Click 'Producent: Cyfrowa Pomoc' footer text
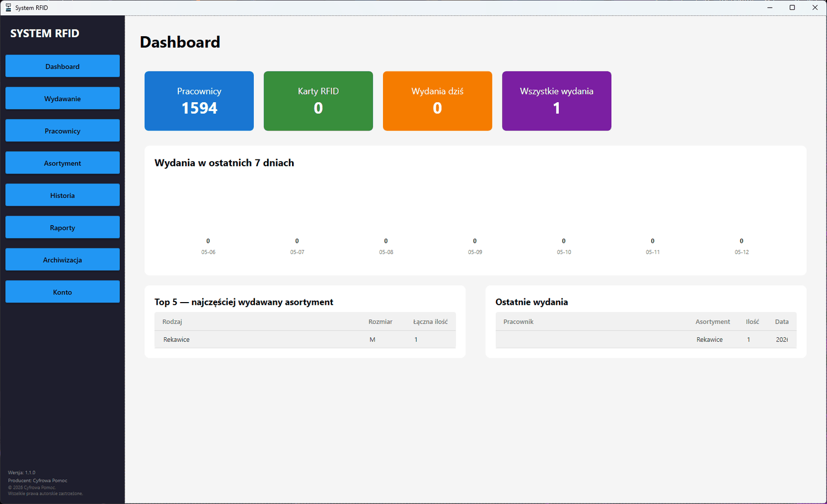Screen dimensions: 827x504 pos(38,481)
